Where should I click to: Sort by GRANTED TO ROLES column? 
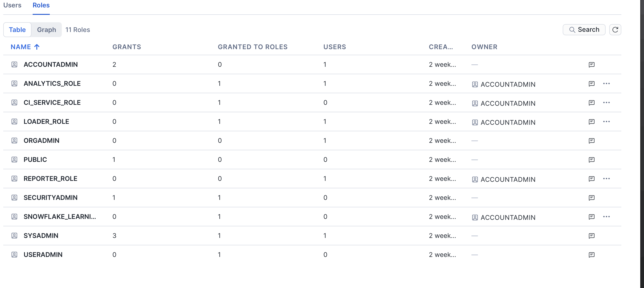253,47
